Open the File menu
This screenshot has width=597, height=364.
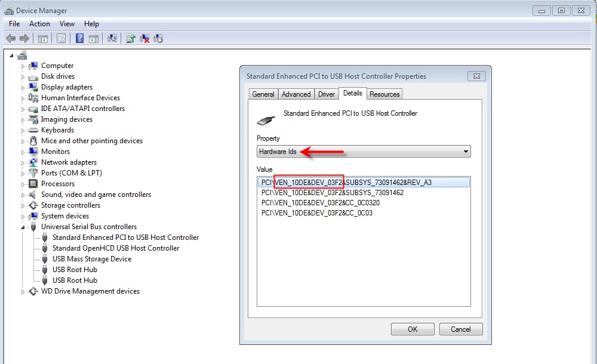pyautogui.click(x=14, y=24)
